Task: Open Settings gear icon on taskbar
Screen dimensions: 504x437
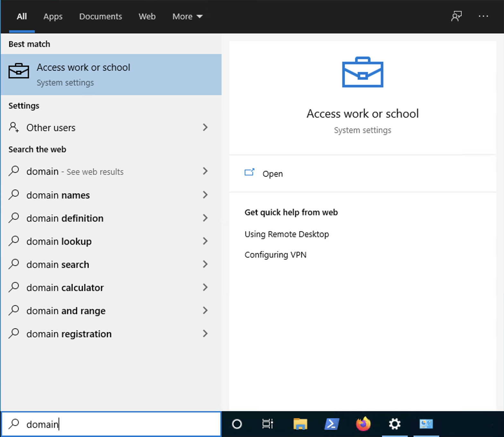Action: click(x=395, y=424)
